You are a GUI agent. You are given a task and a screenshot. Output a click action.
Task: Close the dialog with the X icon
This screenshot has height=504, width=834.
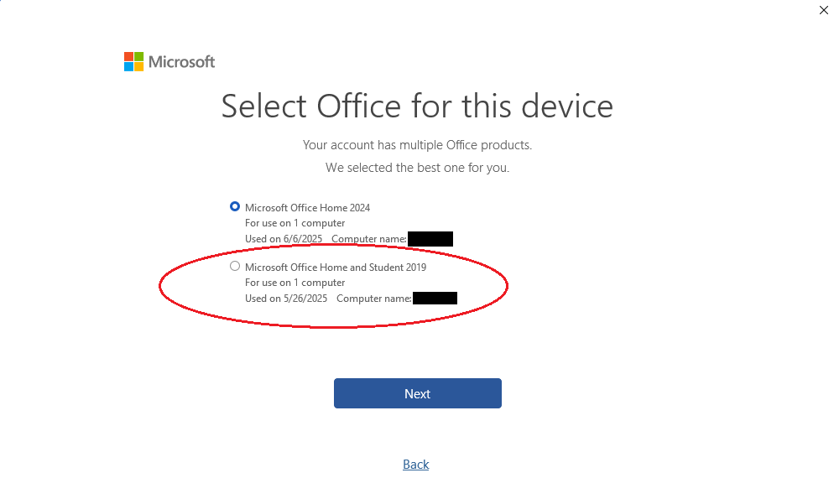(x=823, y=10)
